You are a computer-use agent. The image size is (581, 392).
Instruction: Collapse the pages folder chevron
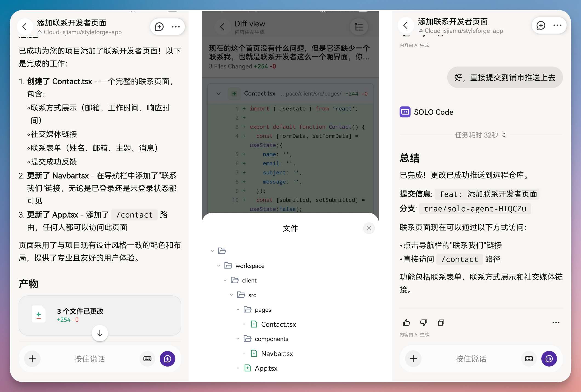pyautogui.click(x=238, y=309)
